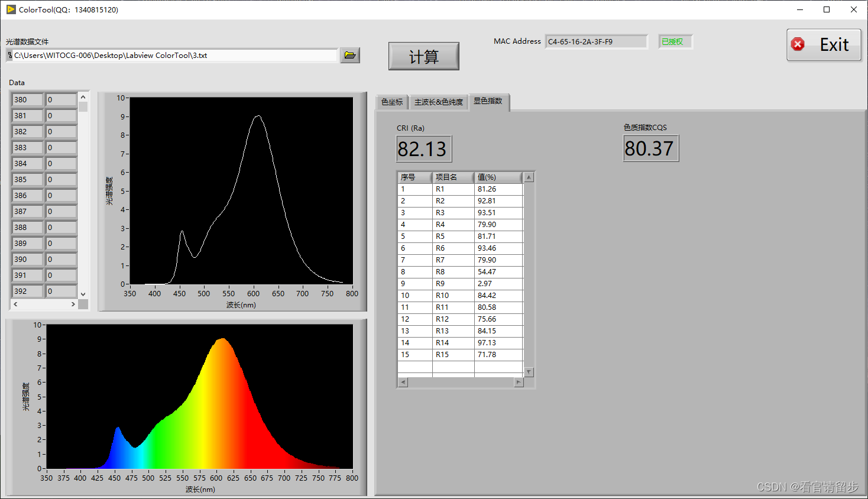Click the Data array scroll up arrow
The height and width of the screenshot is (499, 868).
(83, 97)
